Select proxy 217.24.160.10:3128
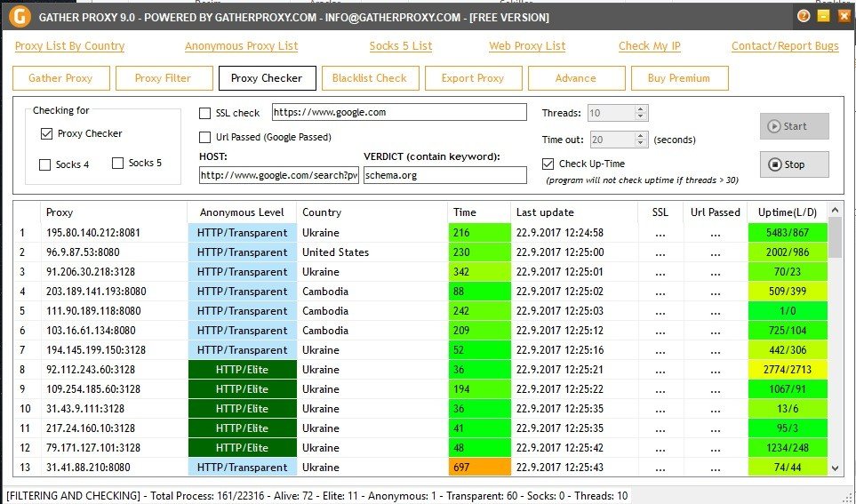 coord(91,428)
